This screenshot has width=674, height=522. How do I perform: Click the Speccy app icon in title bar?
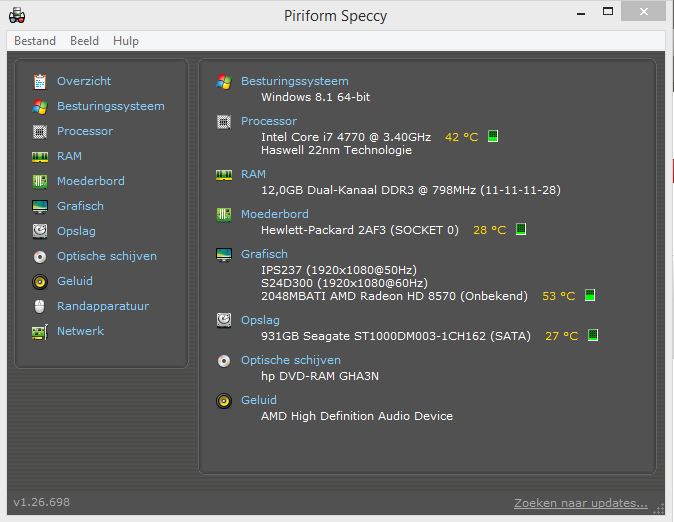[17, 15]
